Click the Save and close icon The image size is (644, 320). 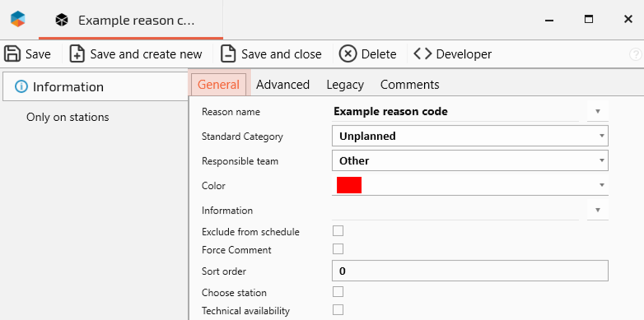pyautogui.click(x=228, y=54)
